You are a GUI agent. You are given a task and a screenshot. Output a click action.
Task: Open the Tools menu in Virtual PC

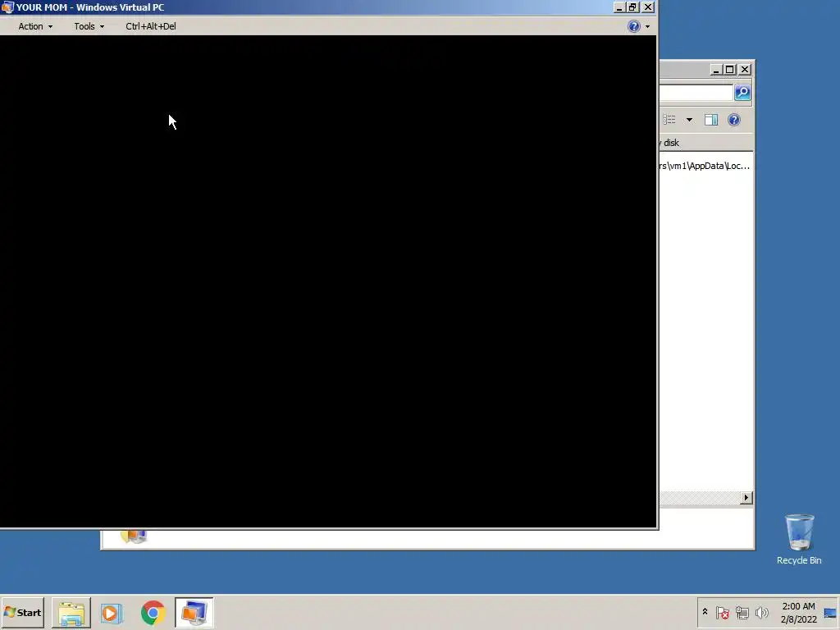point(89,26)
